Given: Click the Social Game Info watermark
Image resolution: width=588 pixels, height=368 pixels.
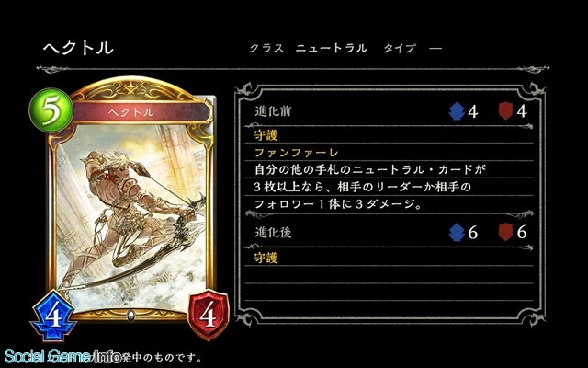Looking at the screenshot, I should coord(63,356).
